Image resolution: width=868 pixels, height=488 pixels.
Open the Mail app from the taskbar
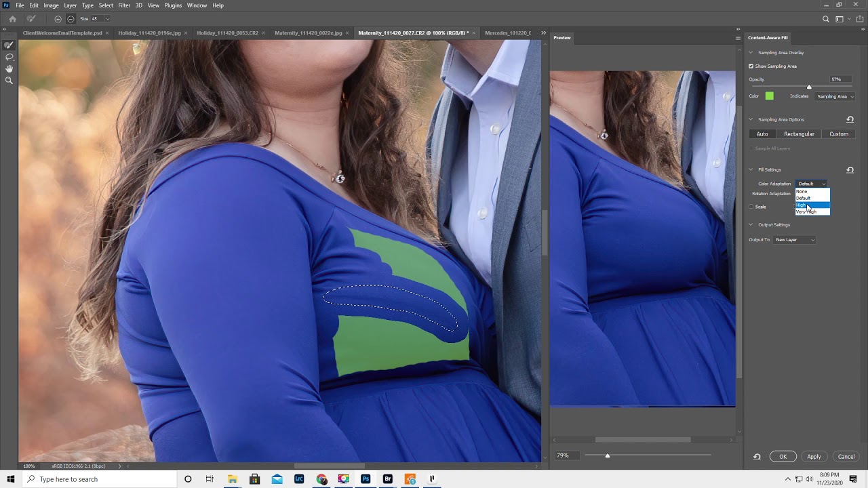[x=277, y=479]
